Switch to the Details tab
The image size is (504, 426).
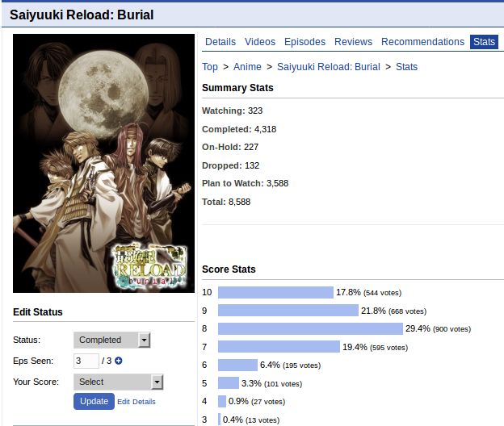point(220,42)
